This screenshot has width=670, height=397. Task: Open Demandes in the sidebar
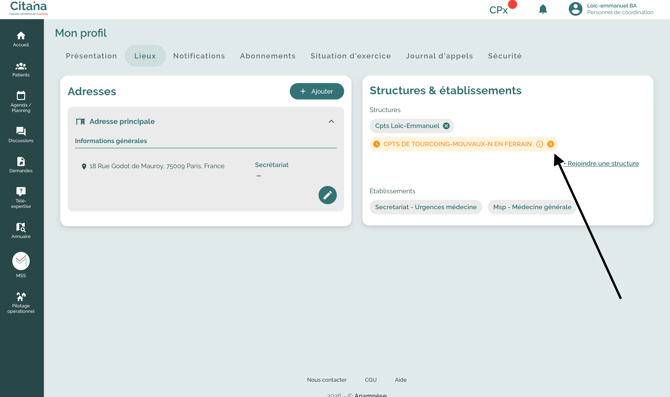21,165
